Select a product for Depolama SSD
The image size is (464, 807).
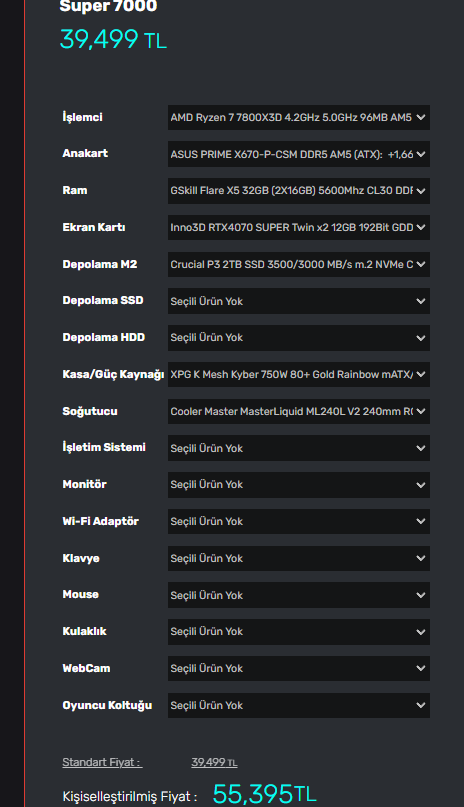[298, 301]
